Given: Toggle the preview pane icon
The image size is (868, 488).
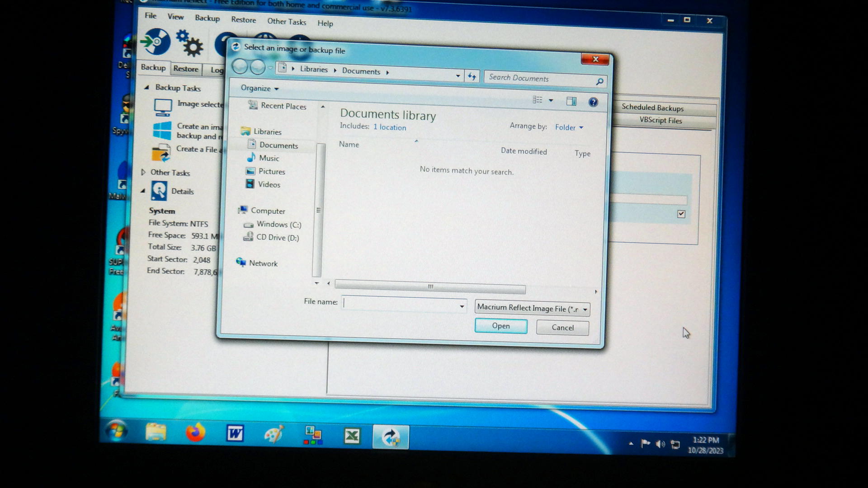Looking at the screenshot, I should 571,101.
